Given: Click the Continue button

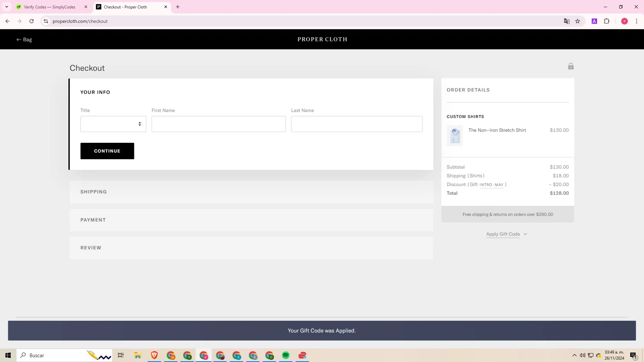Looking at the screenshot, I should 107,151.
